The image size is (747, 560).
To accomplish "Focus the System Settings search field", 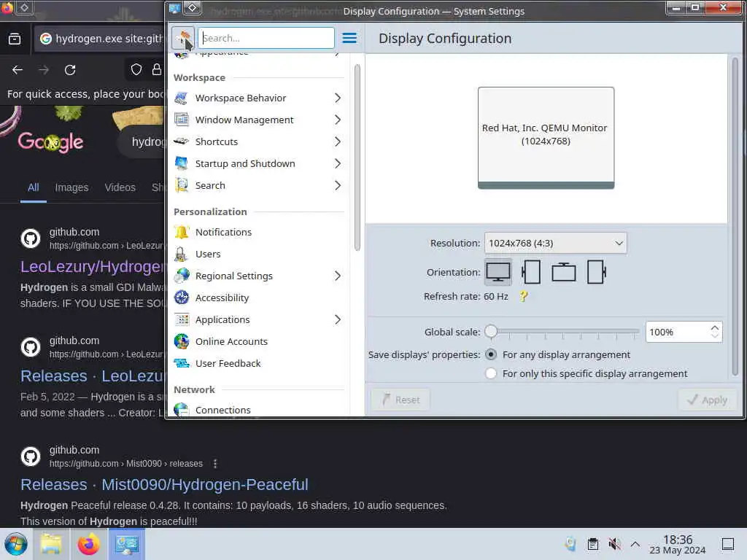I will pos(266,38).
